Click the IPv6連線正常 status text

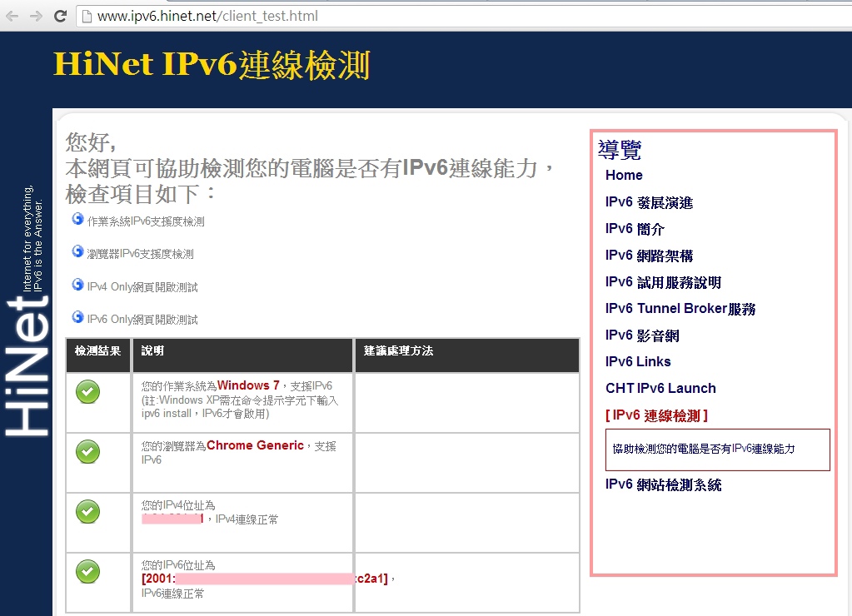pyautogui.click(x=172, y=594)
